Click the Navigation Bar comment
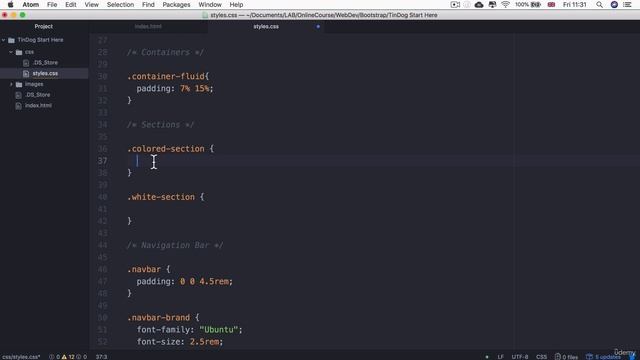 [x=175, y=245]
